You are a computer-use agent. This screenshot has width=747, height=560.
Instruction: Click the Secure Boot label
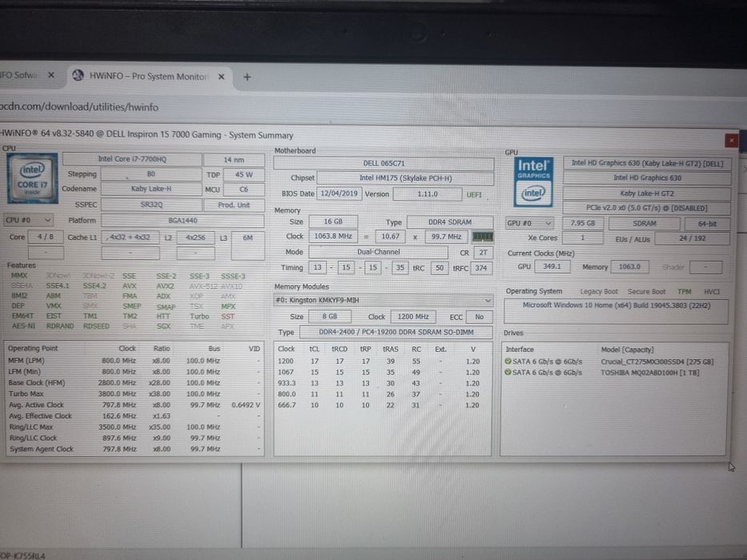[x=646, y=291]
